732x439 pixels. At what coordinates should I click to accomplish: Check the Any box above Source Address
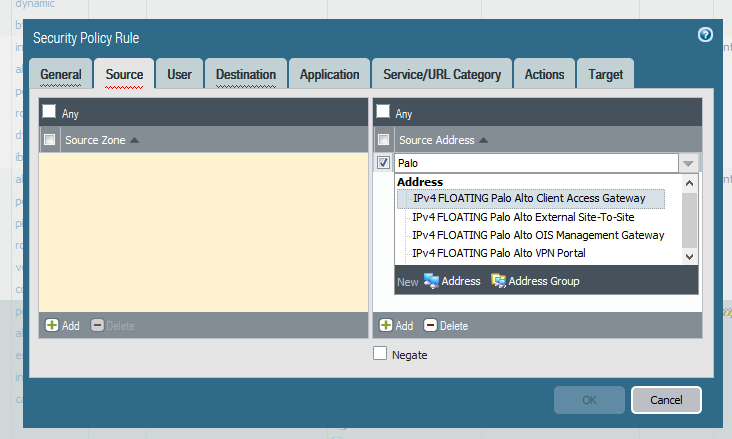point(383,112)
